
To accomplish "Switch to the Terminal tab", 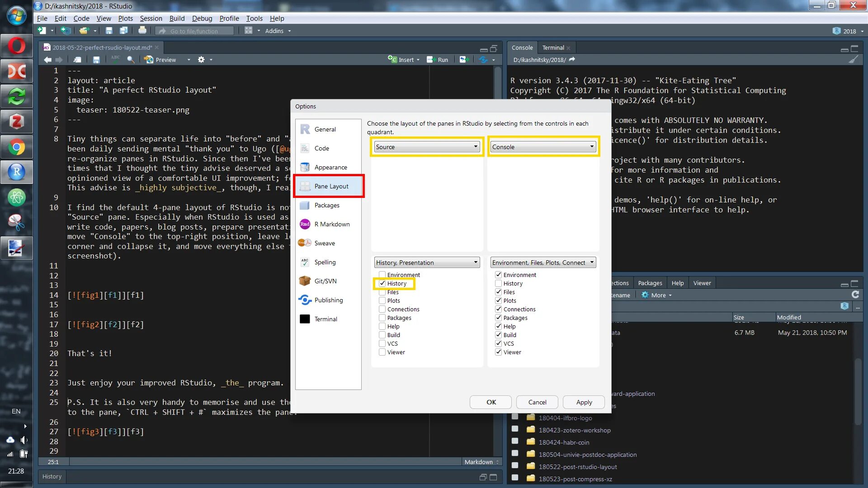I will click(553, 47).
